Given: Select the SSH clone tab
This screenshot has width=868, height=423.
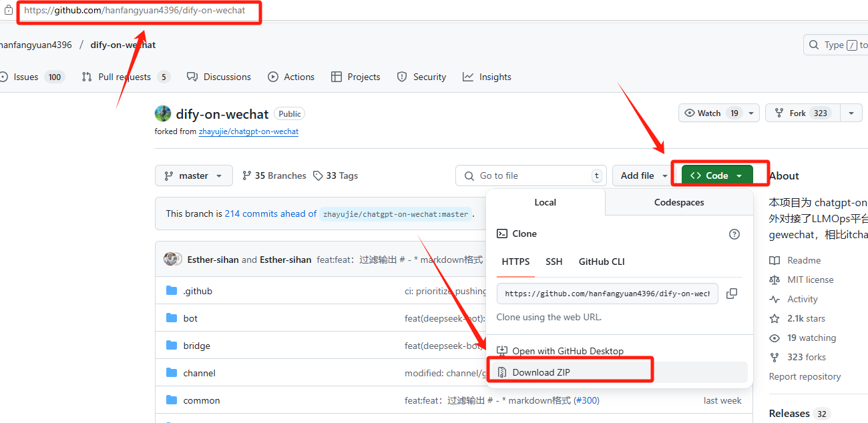Looking at the screenshot, I should click(554, 262).
